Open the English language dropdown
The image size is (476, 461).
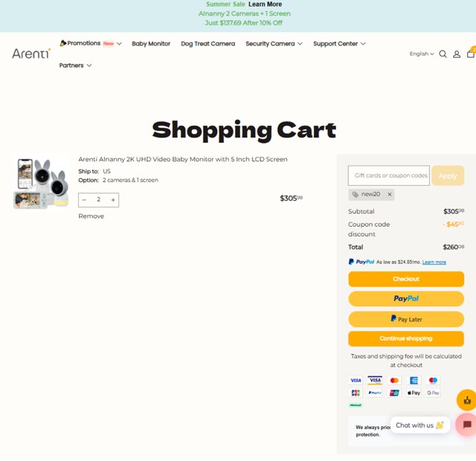click(x=422, y=54)
